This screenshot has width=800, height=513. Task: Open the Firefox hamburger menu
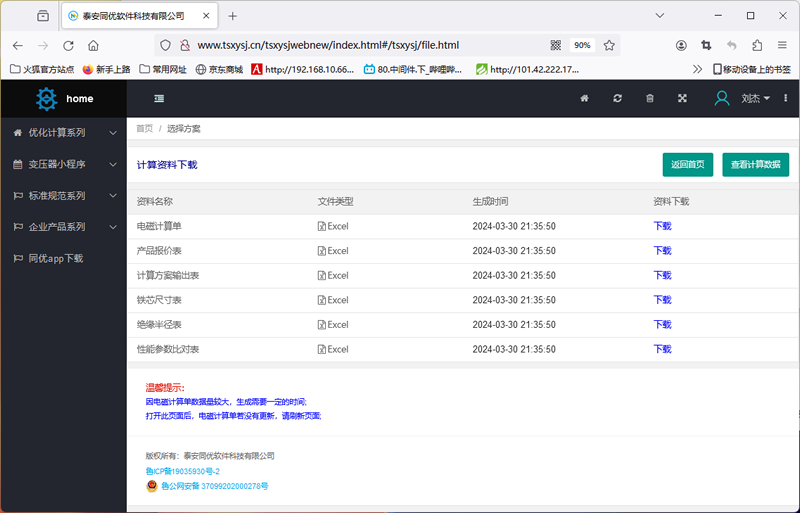782,45
